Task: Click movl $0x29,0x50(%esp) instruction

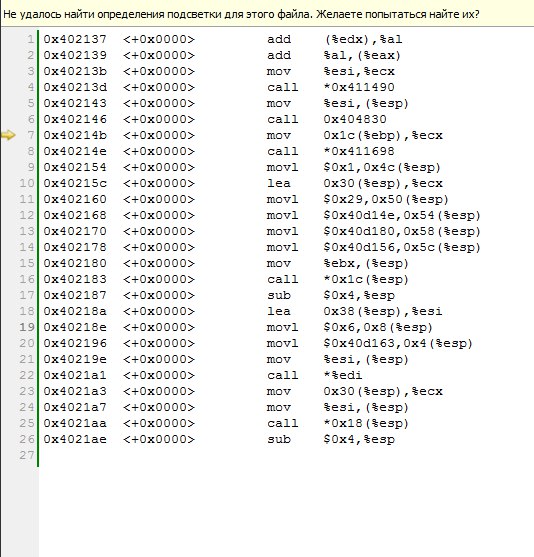Action: tap(358, 199)
